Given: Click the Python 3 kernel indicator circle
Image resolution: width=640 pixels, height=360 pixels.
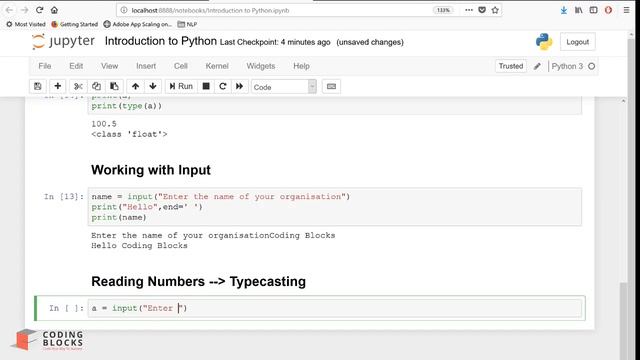Looking at the screenshot, I should (591, 66).
